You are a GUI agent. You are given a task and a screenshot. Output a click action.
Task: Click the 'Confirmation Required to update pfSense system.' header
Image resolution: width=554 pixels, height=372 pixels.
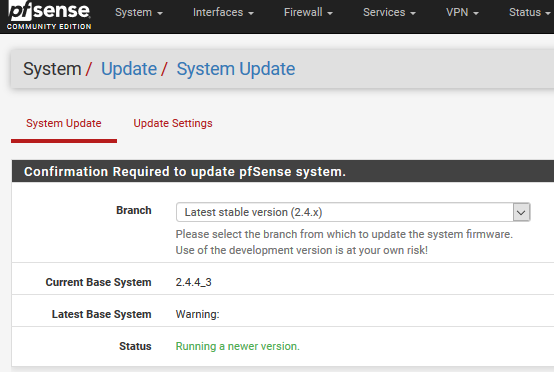coord(185,172)
